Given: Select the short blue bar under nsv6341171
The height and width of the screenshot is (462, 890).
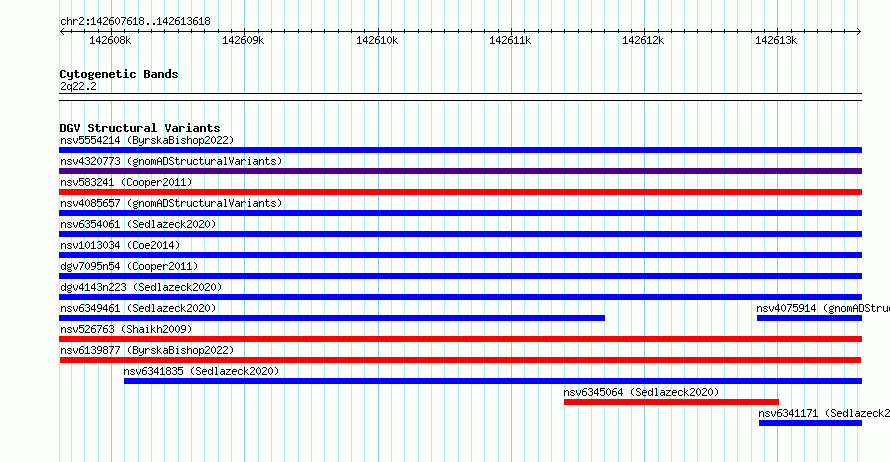Looking at the screenshot, I should 810,423.
